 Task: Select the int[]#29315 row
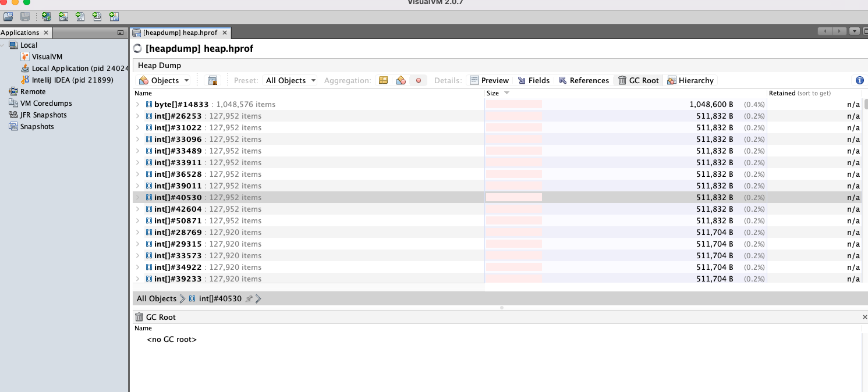[x=497, y=244]
